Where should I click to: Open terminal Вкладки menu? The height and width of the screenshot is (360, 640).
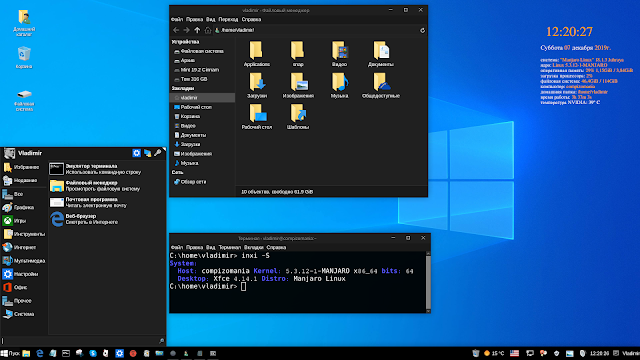pyautogui.click(x=254, y=247)
